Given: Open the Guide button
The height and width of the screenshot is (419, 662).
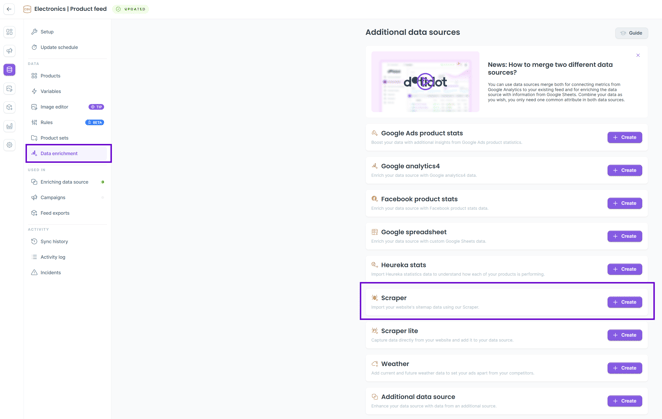Looking at the screenshot, I should click(x=631, y=33).
